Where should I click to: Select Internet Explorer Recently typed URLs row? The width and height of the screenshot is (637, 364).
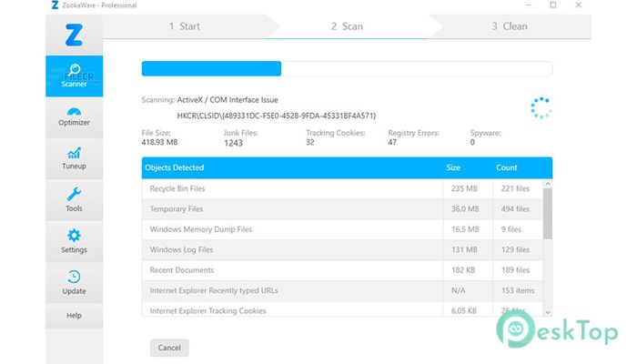coord(342,290)
